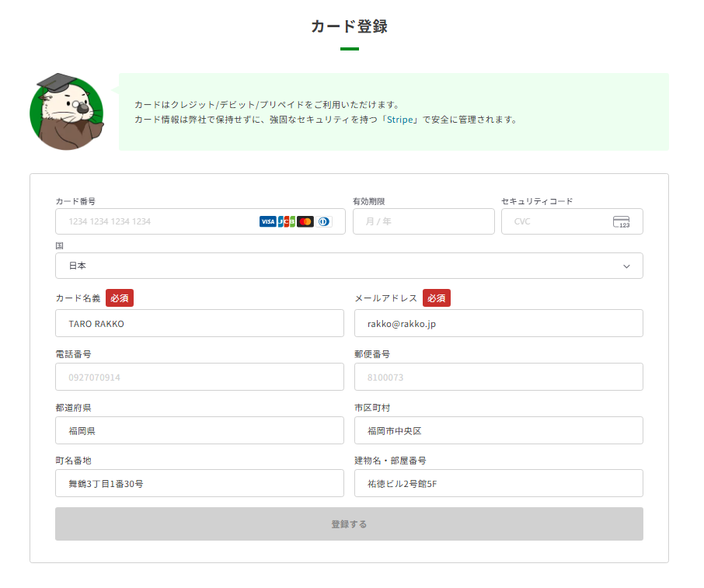The width and height of the screenshot is (704, 588).
Task: Click the otter mascot with graduation cap
Action: pos(66,113)
